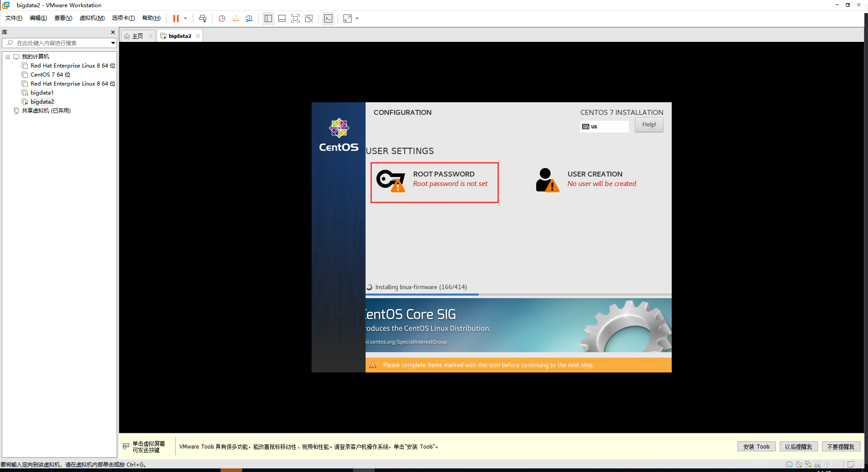The height and width of the screenshot is (472, 868).
Task: Click the stretch guest display icon
Action: [348, 18]
